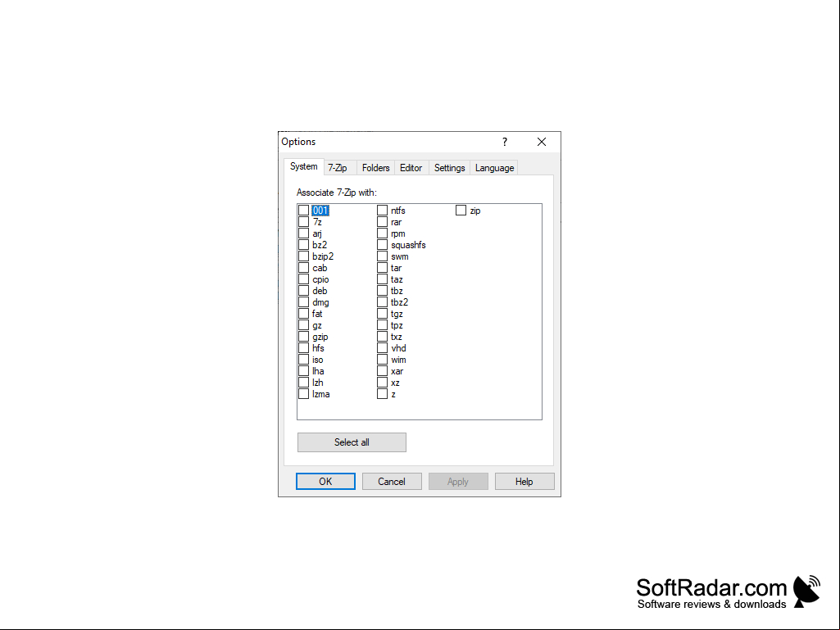This screenshot has width=840, height=630.
Task: Enable the iso association checkbox
Action: (304, 360)
